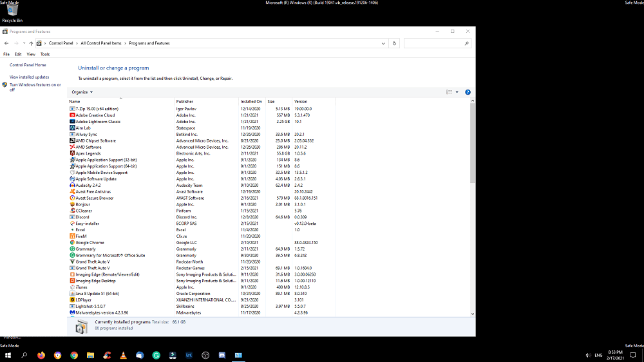Click Control Panel in breadcrumb path
644x362 pixels.
point(61,43)
